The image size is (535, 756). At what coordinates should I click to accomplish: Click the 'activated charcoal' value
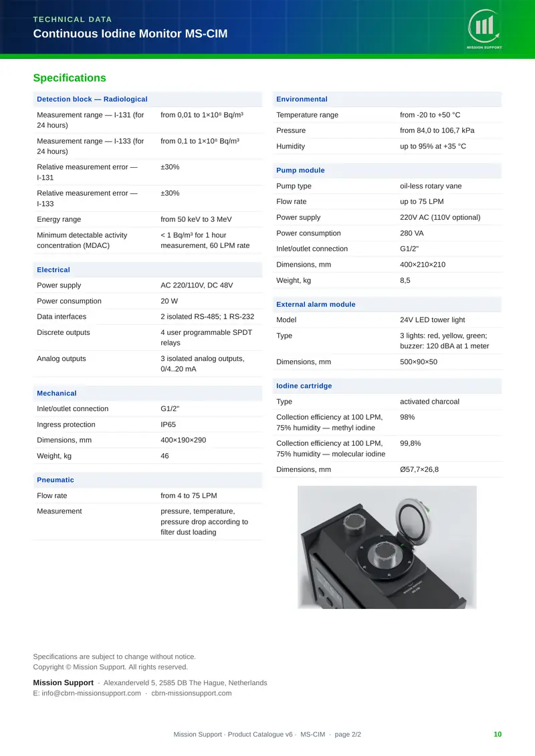pos(429,401)
